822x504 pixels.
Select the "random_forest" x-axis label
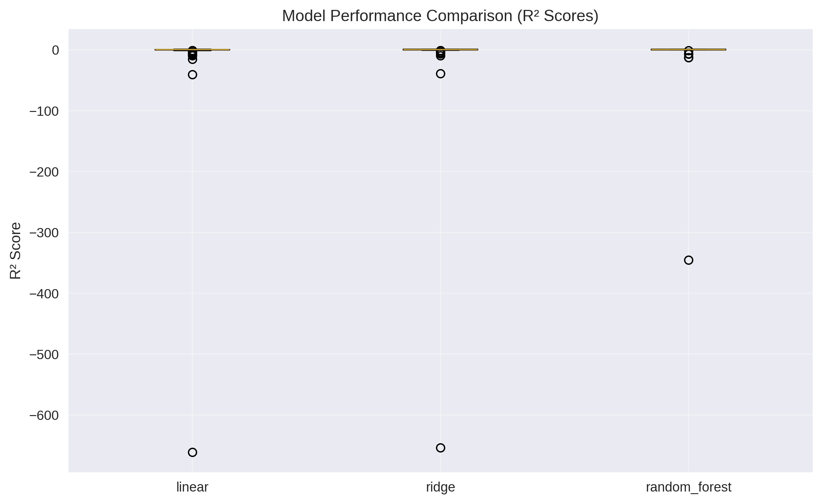point(689,487)
